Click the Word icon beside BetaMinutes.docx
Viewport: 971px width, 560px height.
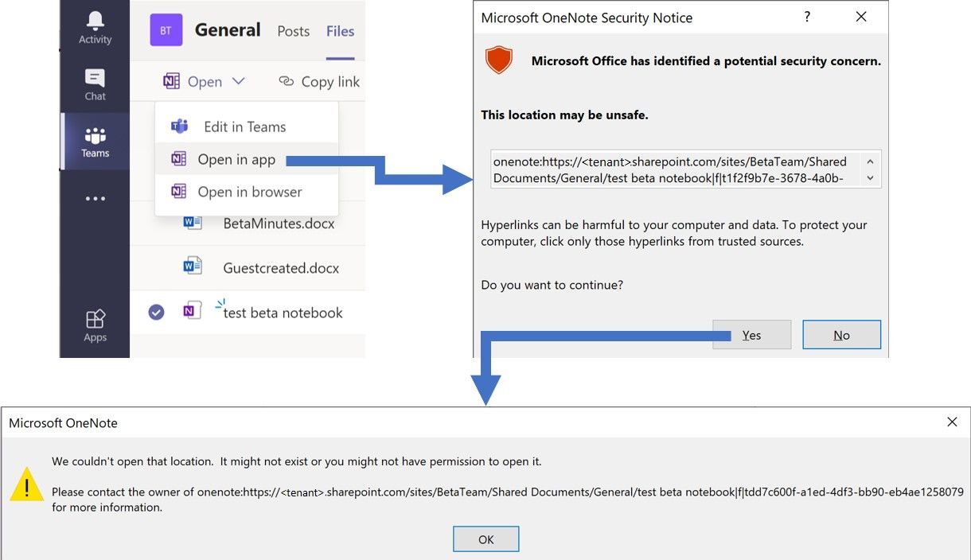(192, 224)
